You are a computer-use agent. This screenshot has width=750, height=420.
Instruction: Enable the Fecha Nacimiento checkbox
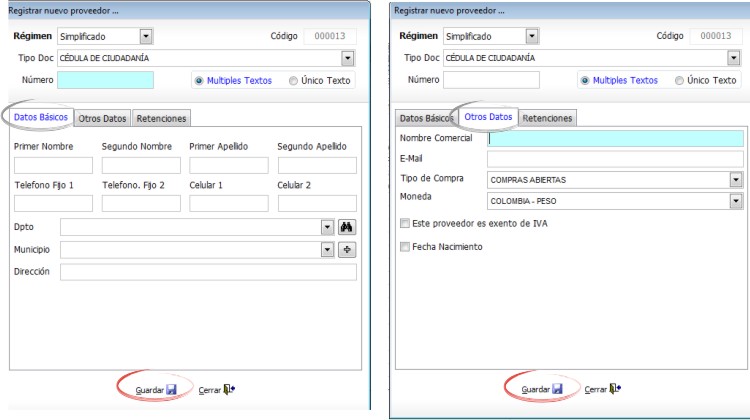pyautogui.click(x=405, y=247)
